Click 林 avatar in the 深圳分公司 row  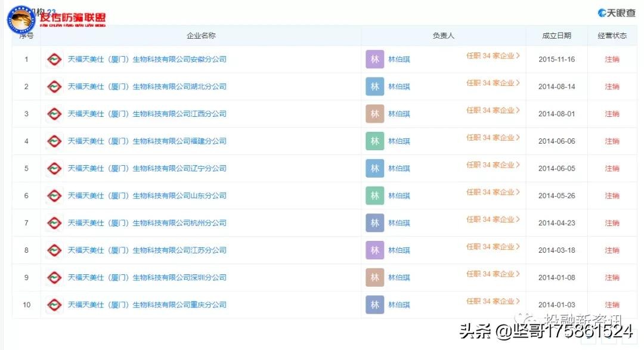point(374,278)
